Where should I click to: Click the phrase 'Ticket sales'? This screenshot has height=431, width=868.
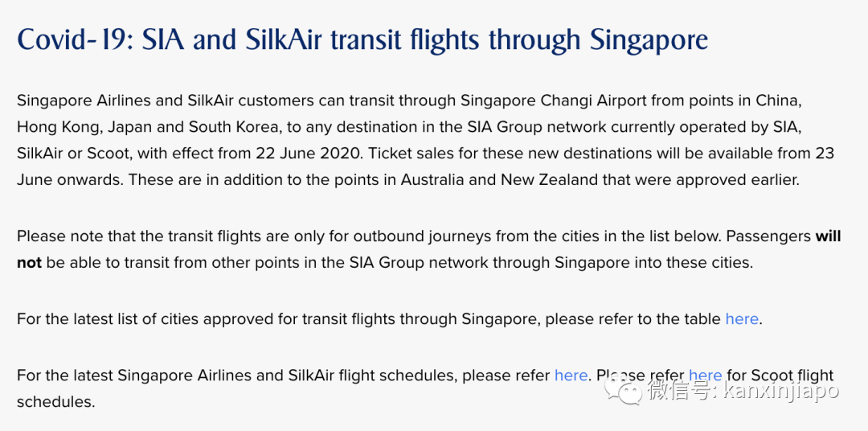pos(433,153)
